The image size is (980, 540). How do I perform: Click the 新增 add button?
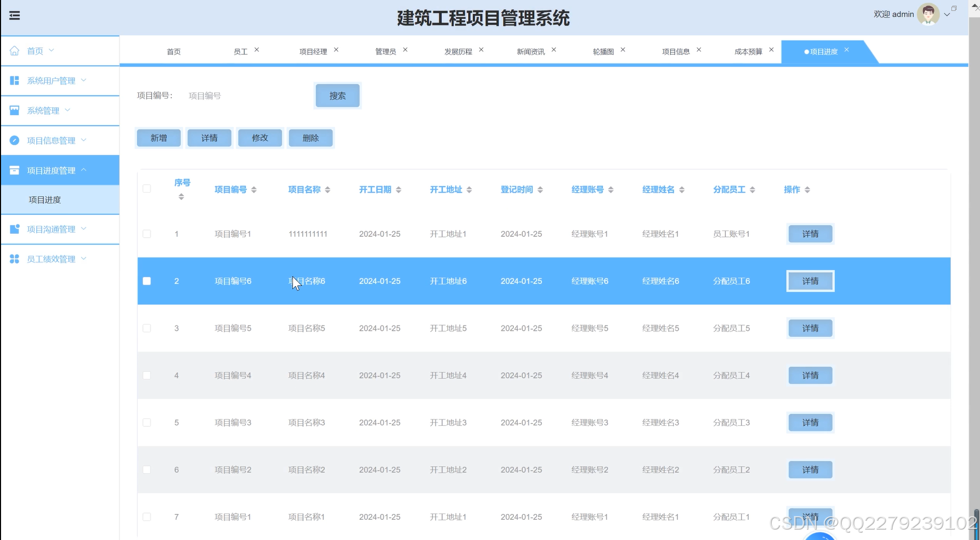point(158,138)
